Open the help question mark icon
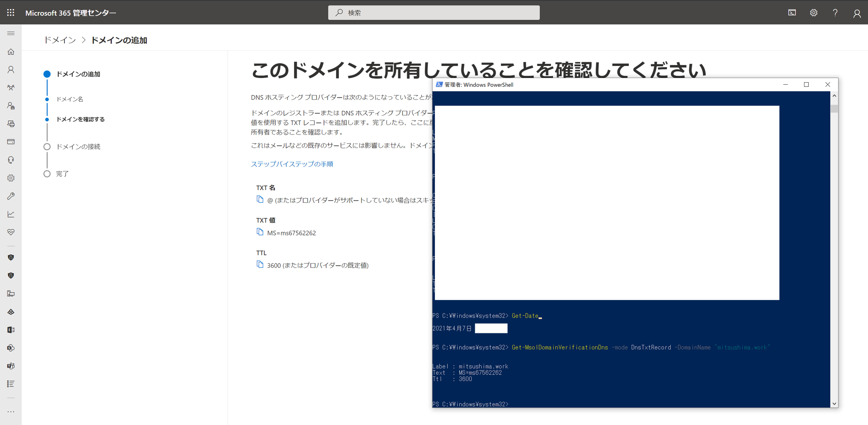The image size is (868, 425). pos(835,13)
